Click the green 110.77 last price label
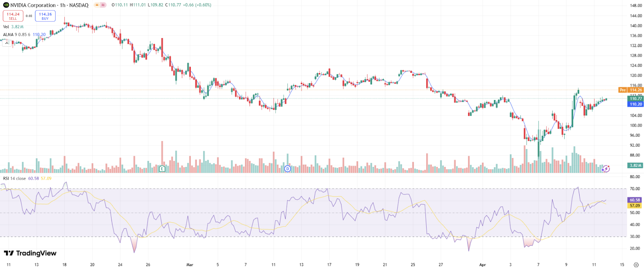The width and height of the screenshot is (644, 269). pos(636,99)
